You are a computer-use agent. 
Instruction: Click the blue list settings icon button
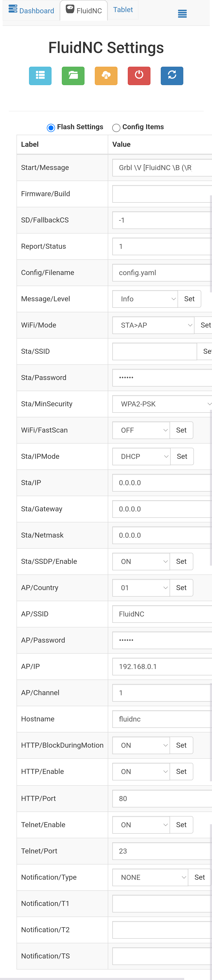40,75
